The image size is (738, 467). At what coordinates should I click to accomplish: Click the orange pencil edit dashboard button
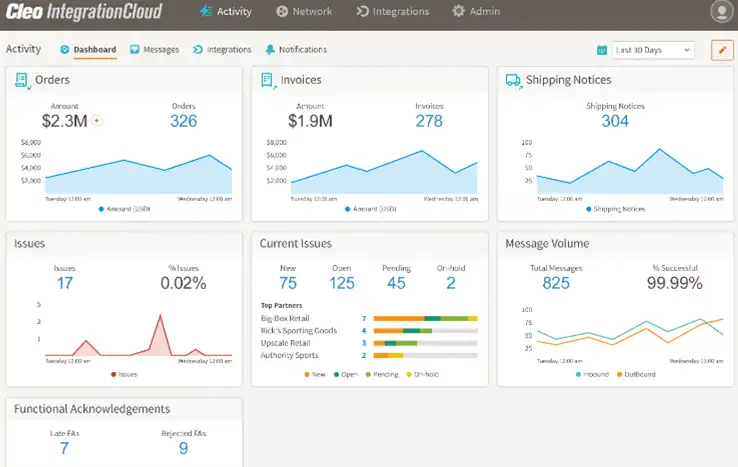click(x=722, y=50)
